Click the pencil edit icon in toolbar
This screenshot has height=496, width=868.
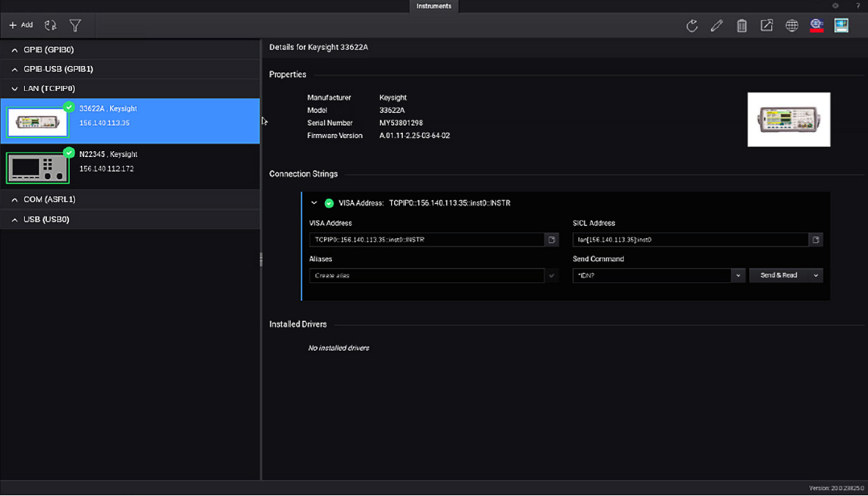click(x=717, y=26)
